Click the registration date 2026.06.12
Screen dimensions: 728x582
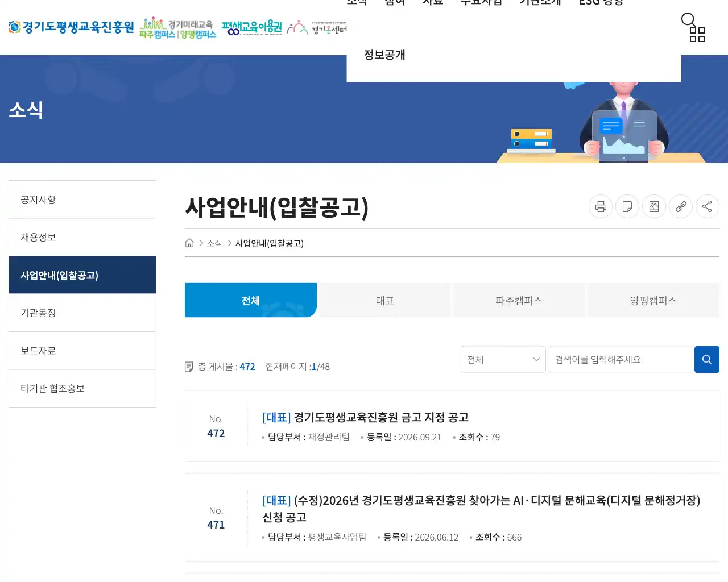[437, 537]
